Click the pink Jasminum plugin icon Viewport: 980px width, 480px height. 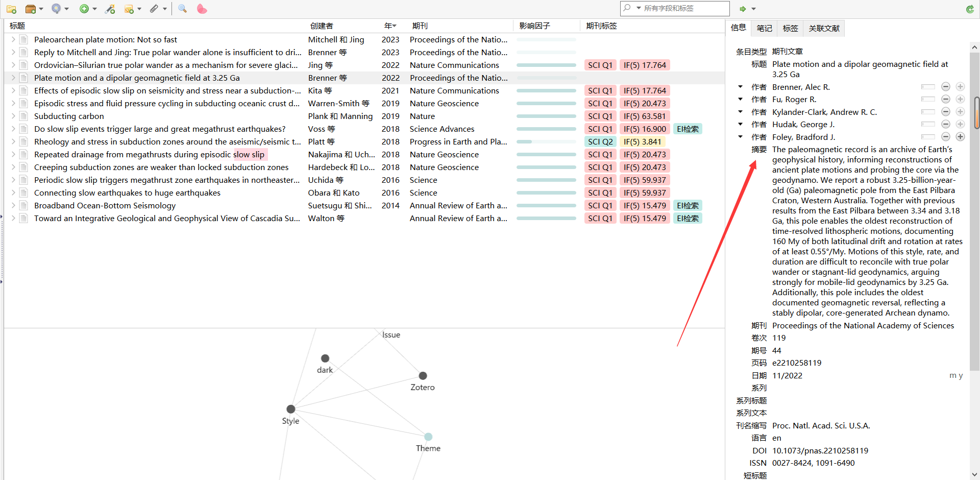pos(202,9)
